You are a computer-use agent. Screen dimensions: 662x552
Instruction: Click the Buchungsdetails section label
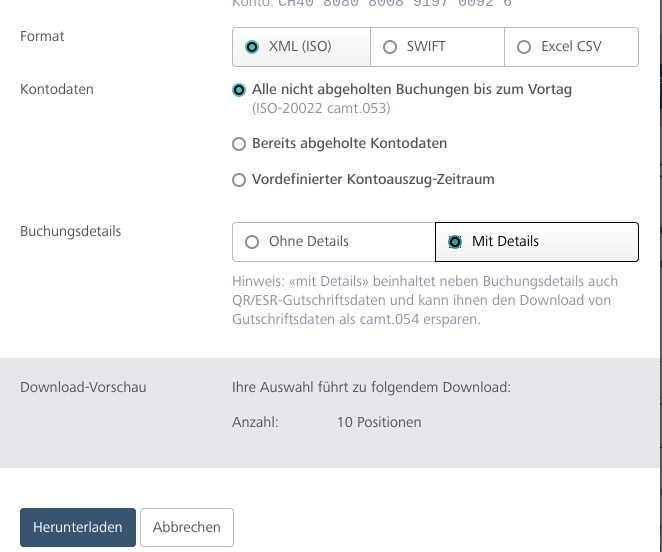pos(70,231)
